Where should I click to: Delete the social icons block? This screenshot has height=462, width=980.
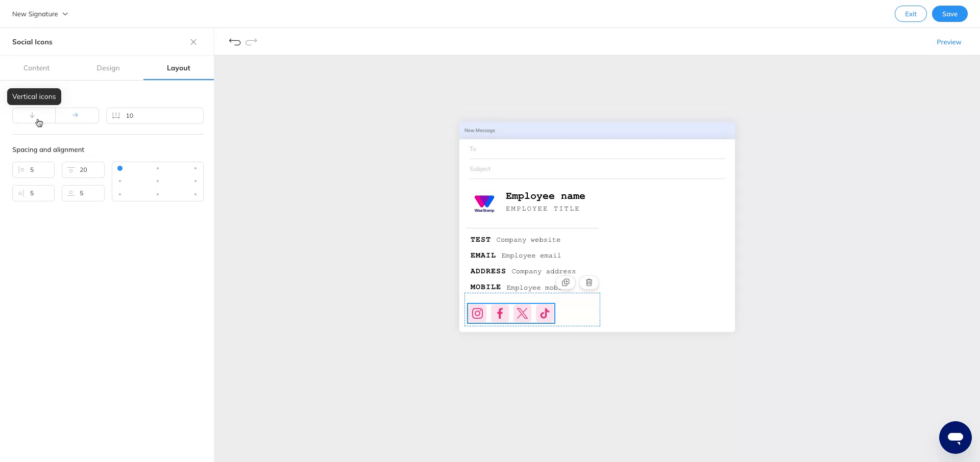point(589,283)
